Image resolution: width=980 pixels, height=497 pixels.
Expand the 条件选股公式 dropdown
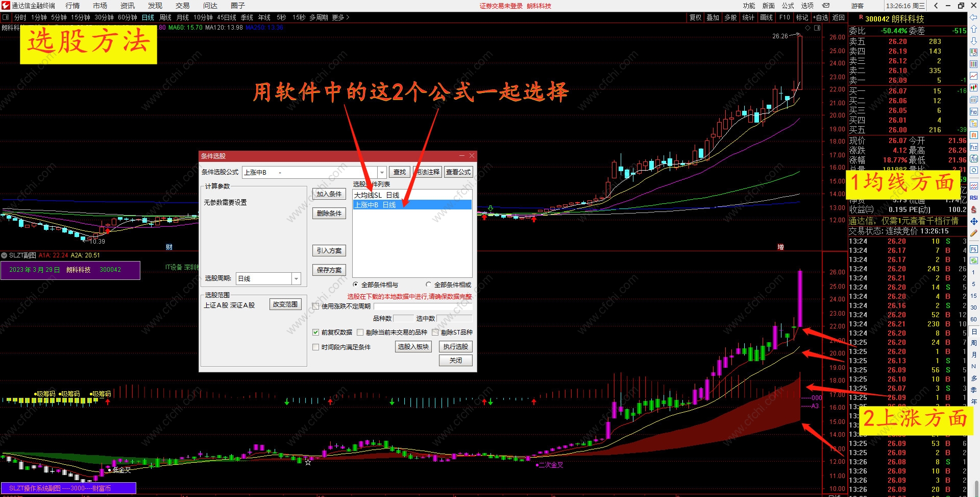[x=382, y=172]
